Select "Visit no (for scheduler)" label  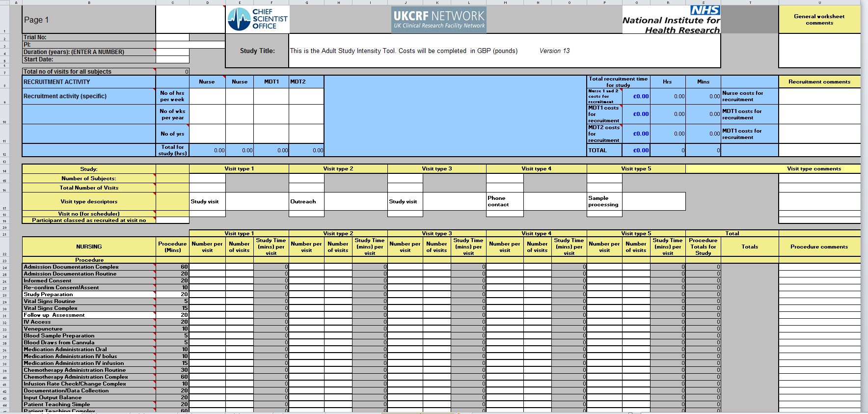tap(89, 214)
